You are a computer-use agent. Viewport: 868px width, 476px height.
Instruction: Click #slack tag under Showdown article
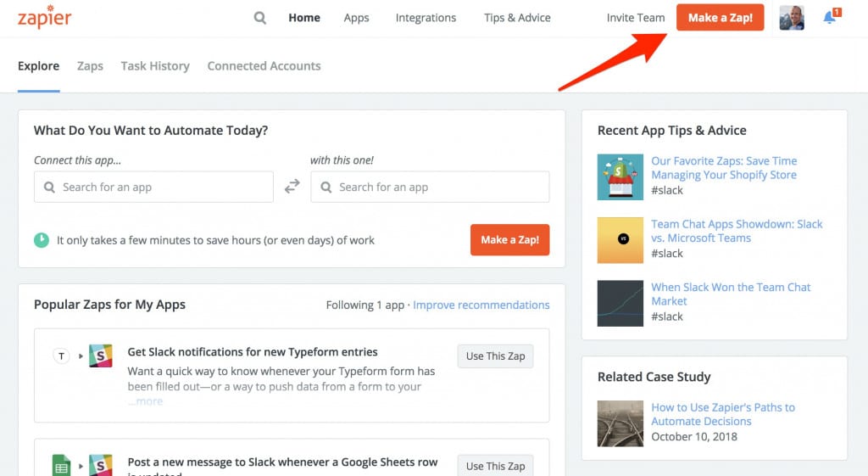pos(667,253)
